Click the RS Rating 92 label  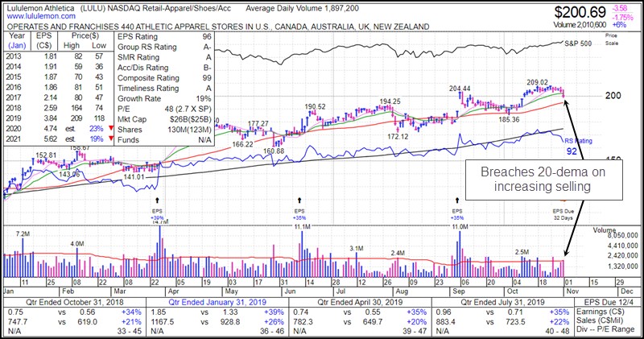(x=578, y=146)
